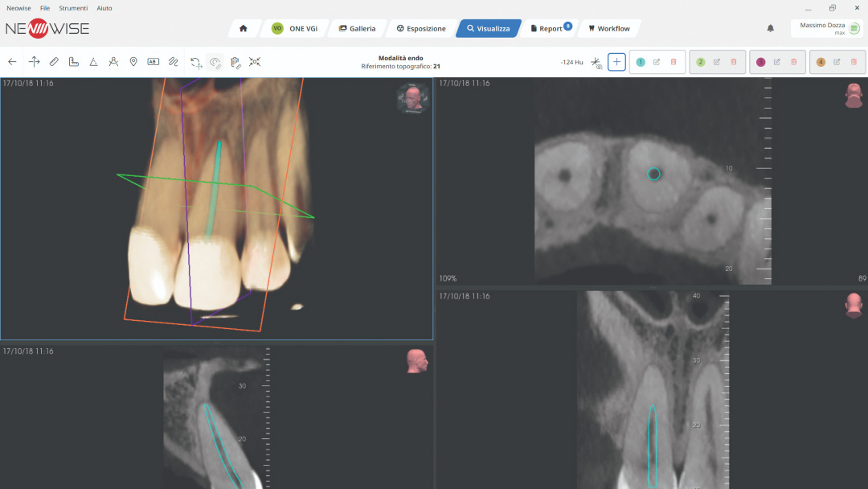The width and height of the screenshot is (868, 489).
Task: Click the plus button to add canal
Action: [x=616, y=62]
